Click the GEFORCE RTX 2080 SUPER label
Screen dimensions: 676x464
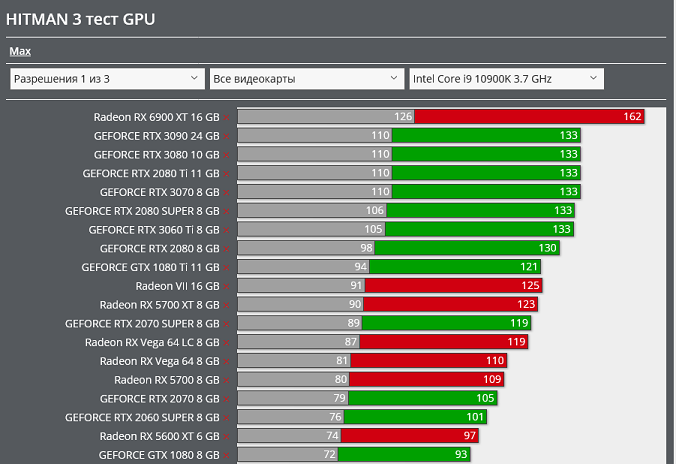[142, 211]
